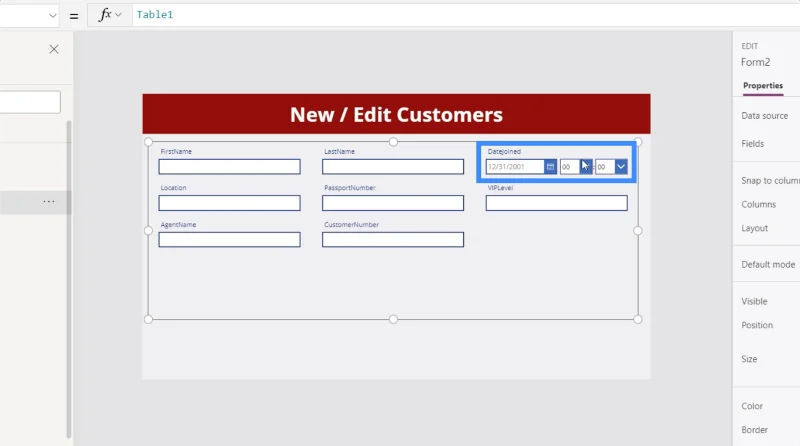Select the AgentName field label
Image resolution: width=800 pixels, height=446 pixels.
pyautogui.click(x=178, y=225)
